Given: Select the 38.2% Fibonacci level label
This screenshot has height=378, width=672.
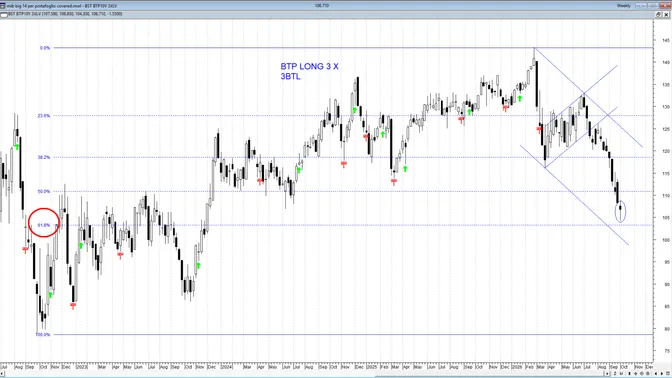Looking at the screenshot, I should click(44, 157).
